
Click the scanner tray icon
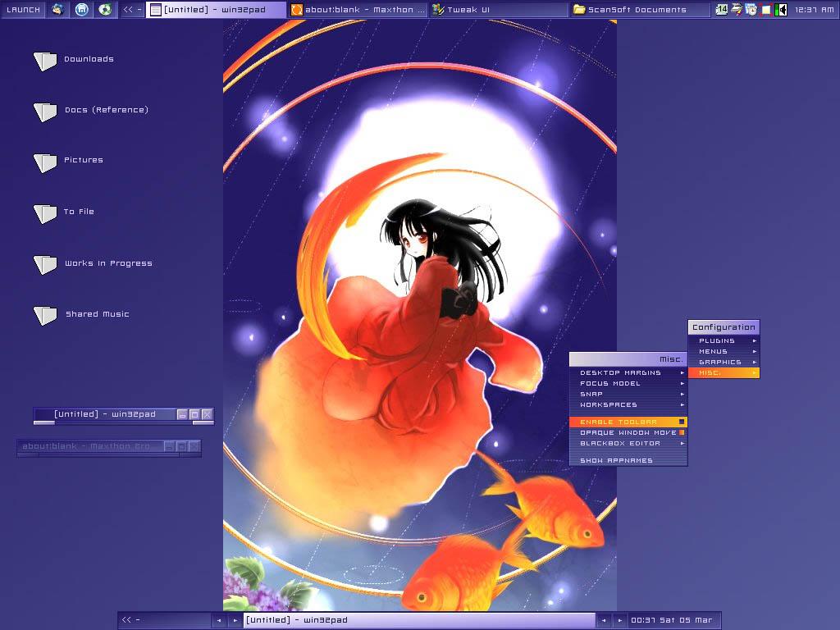point(737,9)
